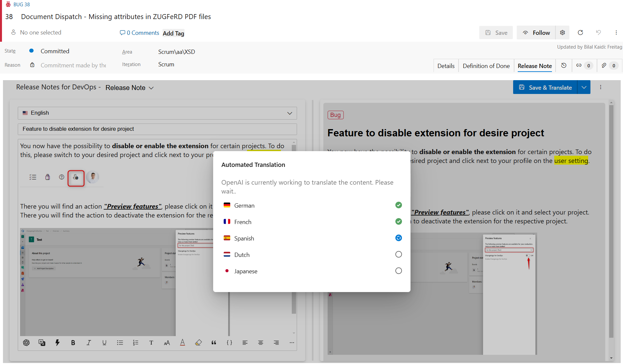The width and height of the screenshot is (623, 364).
Task: Select the Japanese translation radio button
Action: tap(398, 271)
